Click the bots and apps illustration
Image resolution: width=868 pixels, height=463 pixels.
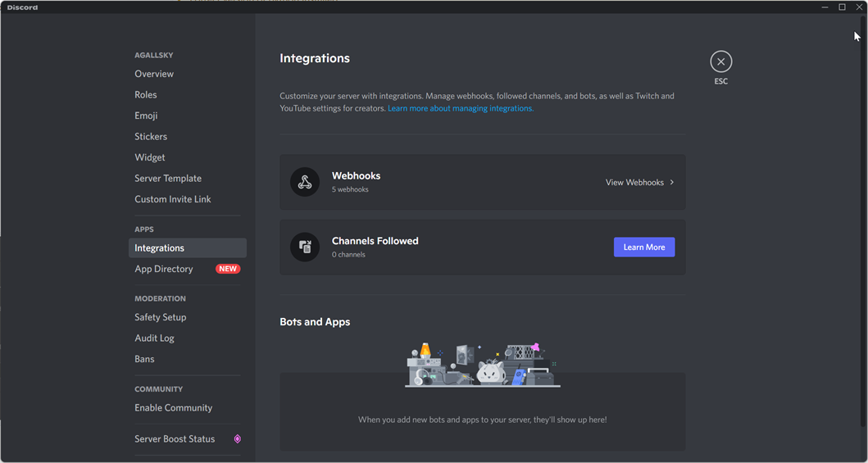[x=482, y=365]
